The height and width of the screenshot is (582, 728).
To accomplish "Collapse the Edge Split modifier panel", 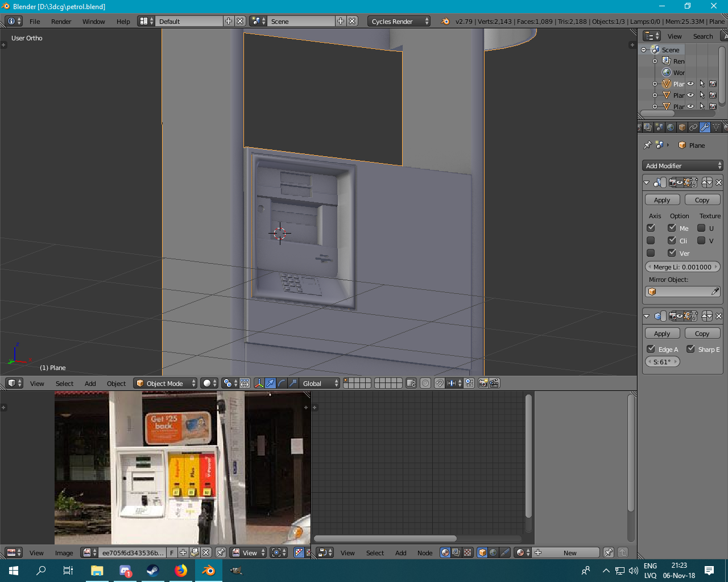I will [647, 316].
